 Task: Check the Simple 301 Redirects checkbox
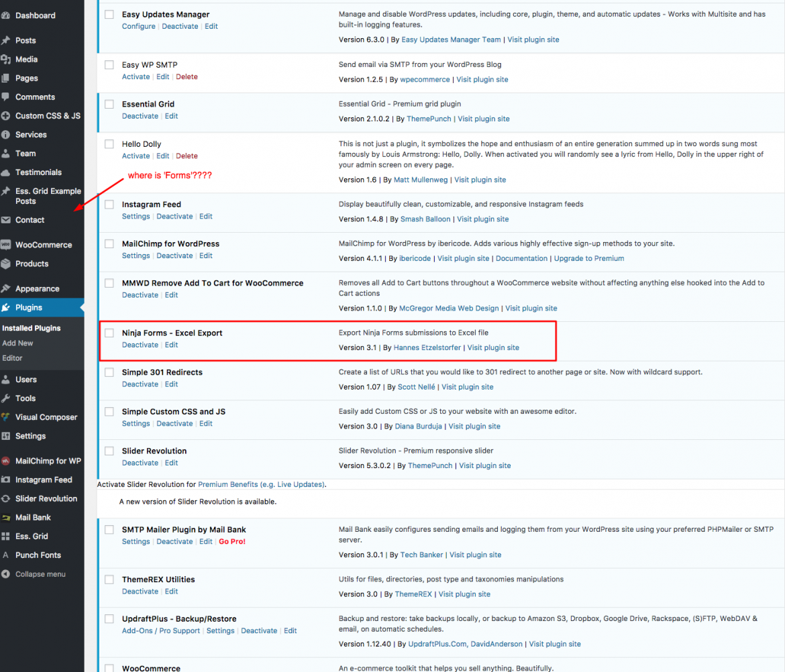coord(109,372)
